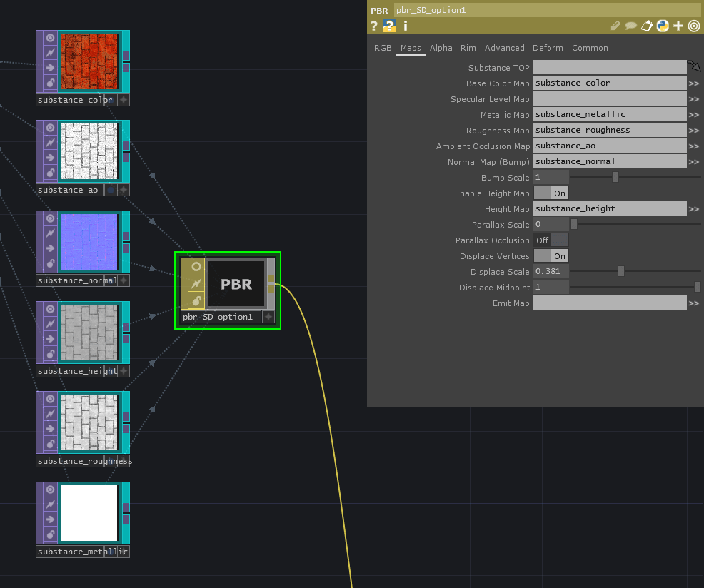This screenshot has height=588, width=704.
Task: Open Metallic Map selection menu arrows
Action: pos(694,115)
